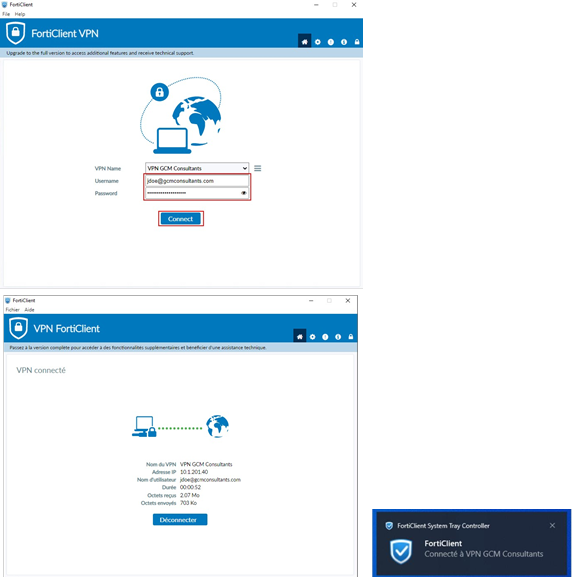Open the Help menu
Viewport: 572px width, 579px height.
[x=20, y=14]
